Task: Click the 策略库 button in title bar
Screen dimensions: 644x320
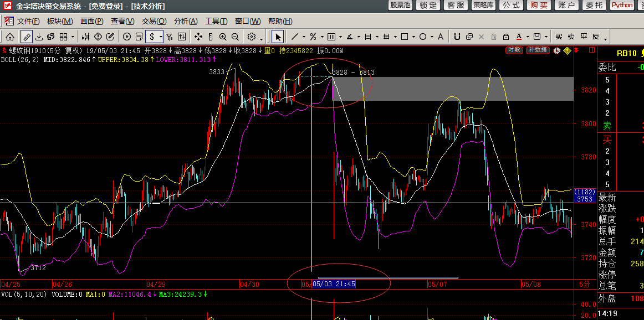Action: [483, 6]
